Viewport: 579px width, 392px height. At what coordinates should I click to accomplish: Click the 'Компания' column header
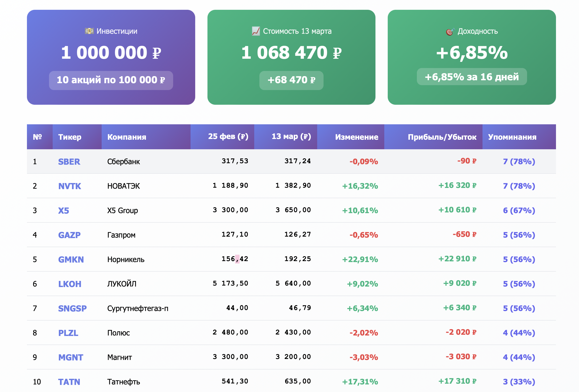[127, 137]
